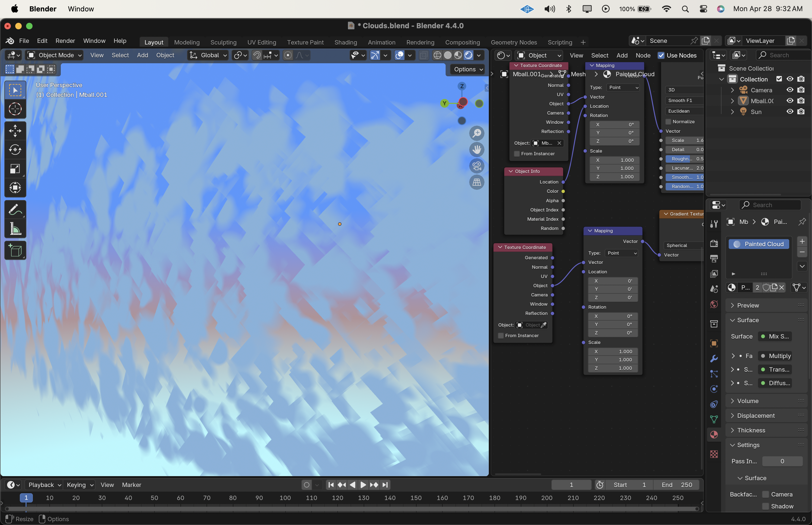Toggle camera view gizmo button
The image size is (812, 525).
coord(477,166)
